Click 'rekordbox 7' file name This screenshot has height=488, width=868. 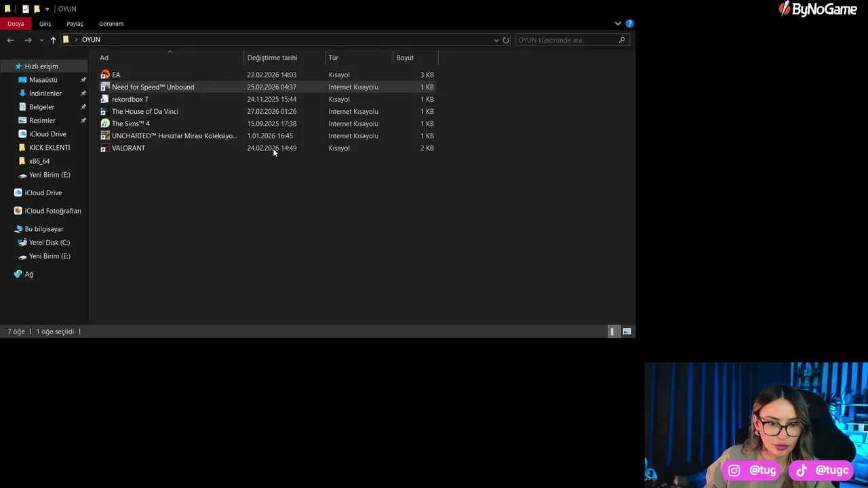point(130,99)
